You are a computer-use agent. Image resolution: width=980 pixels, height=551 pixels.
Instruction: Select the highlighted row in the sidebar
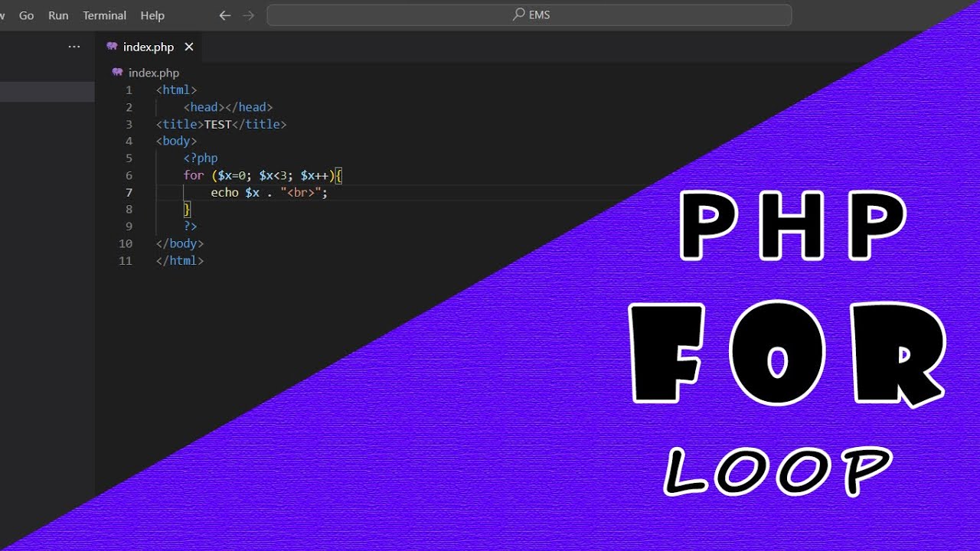coord(47,92)
